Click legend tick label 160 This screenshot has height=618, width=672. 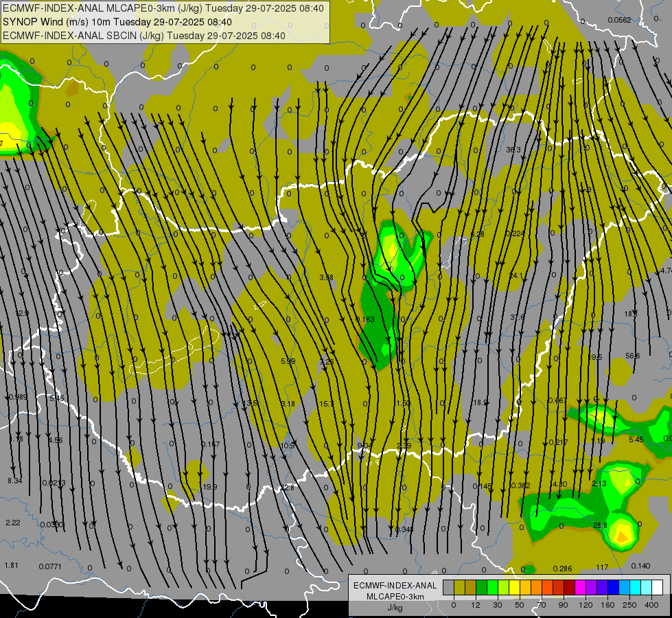coord(607,605)
